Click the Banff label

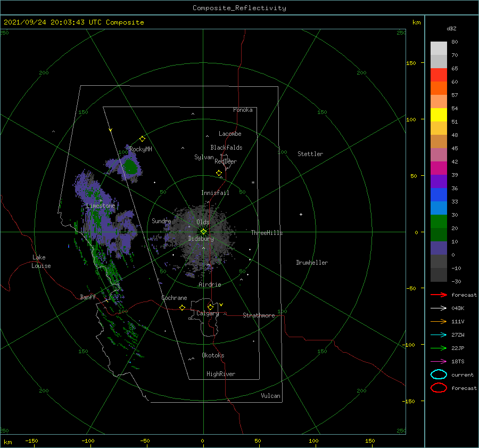[x=88, y=297]
